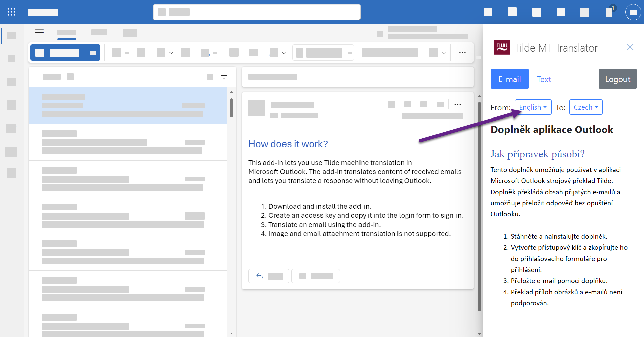Switch to the Text tab

(544, 79)
